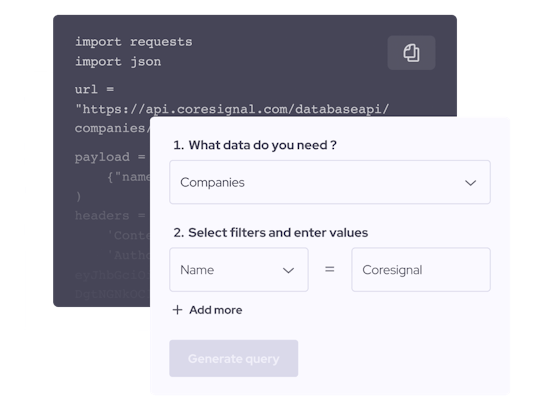Click the 'import json' code line
The image size is (536, 420).
pos(118,62)
